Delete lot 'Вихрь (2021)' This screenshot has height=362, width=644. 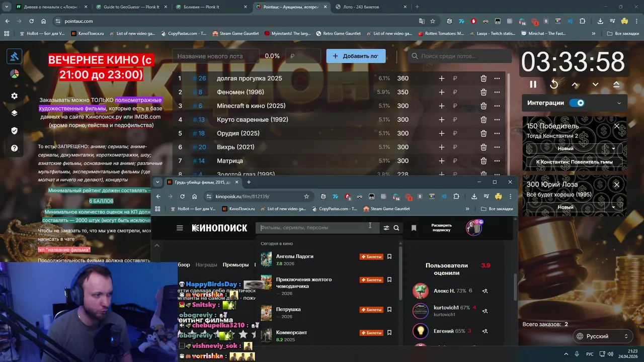click(x=484, y=147)
